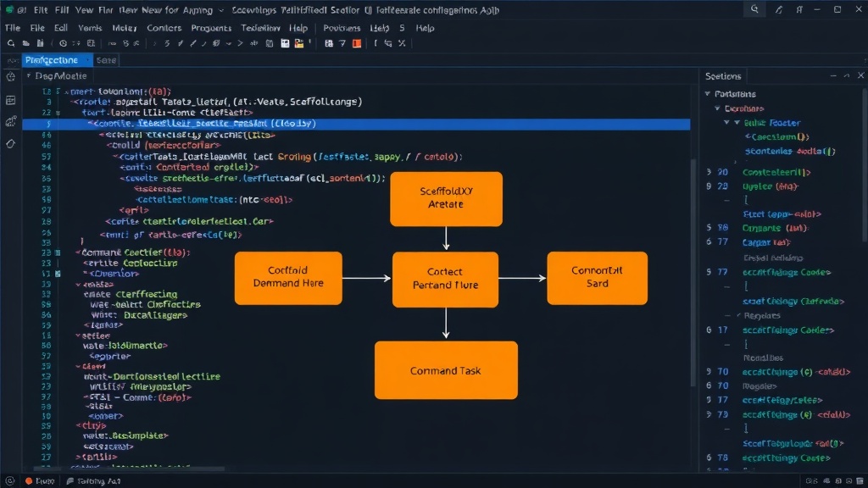Click the 'Cargar' row in Sections
Viewport: 868px width, 488px height.
pyautogui.click(x=766, y=241)
